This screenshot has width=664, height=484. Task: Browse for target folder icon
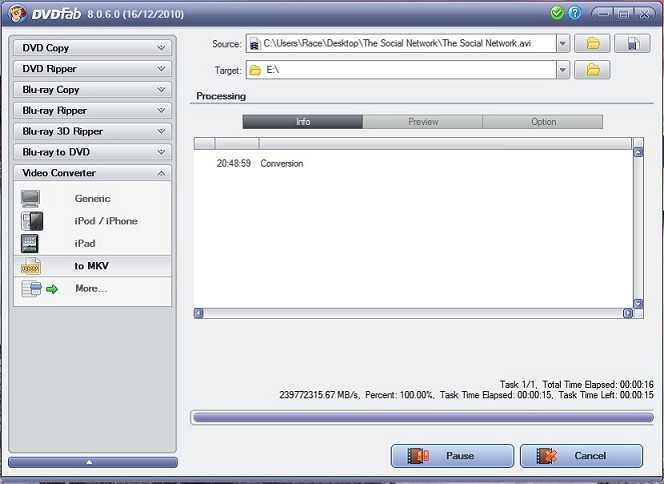[x=592, y=70]
